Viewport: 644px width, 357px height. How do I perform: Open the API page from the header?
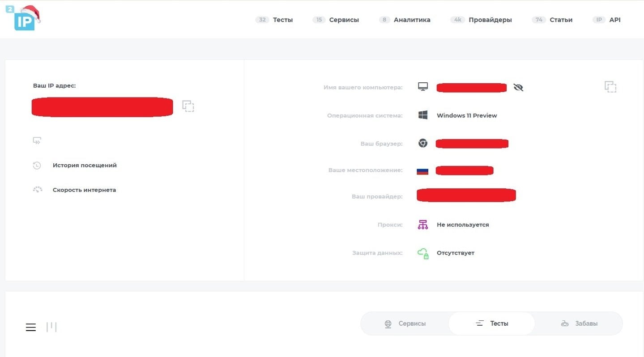pos(614,20)
